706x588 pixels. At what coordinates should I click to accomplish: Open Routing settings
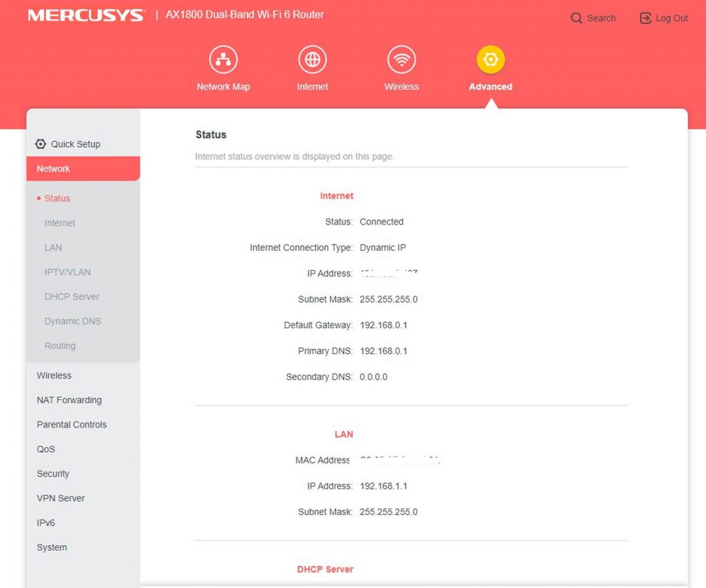click(60, 346)
